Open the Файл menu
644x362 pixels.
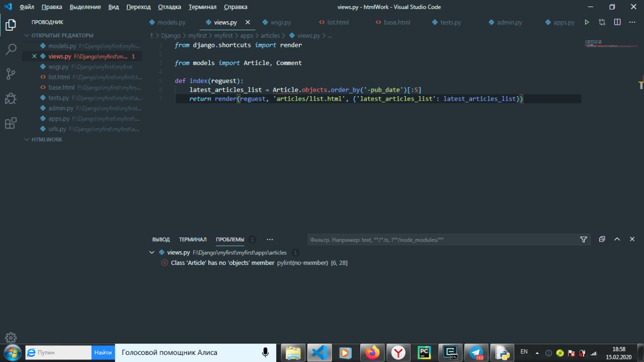pos(27,7)
